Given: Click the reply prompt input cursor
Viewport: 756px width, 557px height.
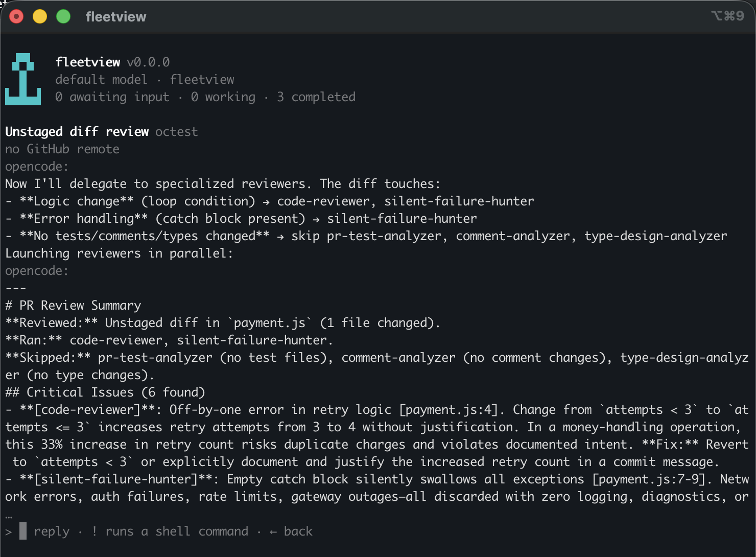Looking at the screenshot, I should click(23, 531).
